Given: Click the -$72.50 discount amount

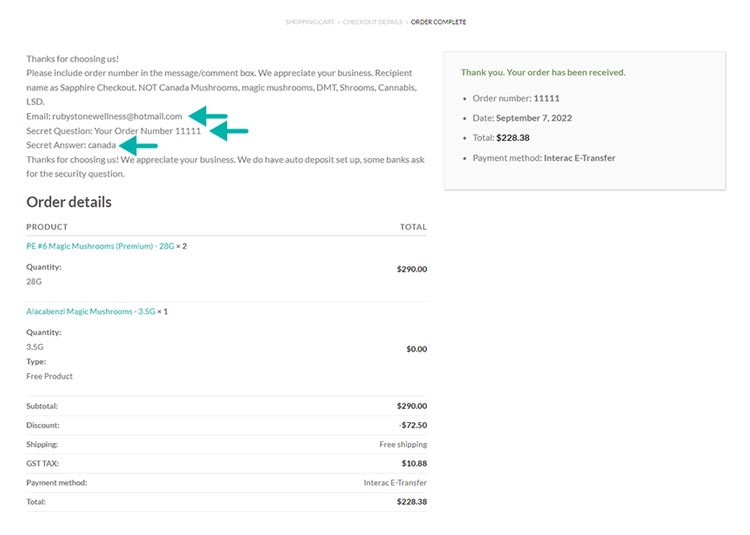Looking at the screenshot, I should coord(412,425).
